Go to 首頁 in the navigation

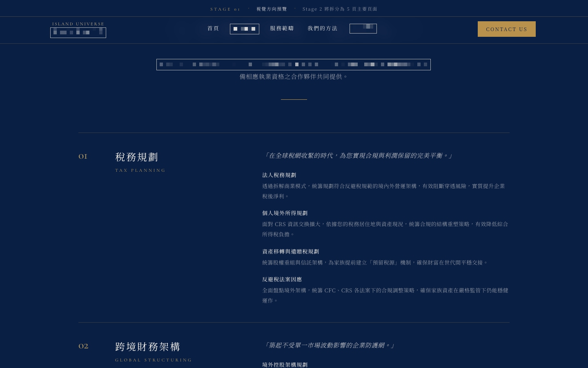tap(213, 28)
